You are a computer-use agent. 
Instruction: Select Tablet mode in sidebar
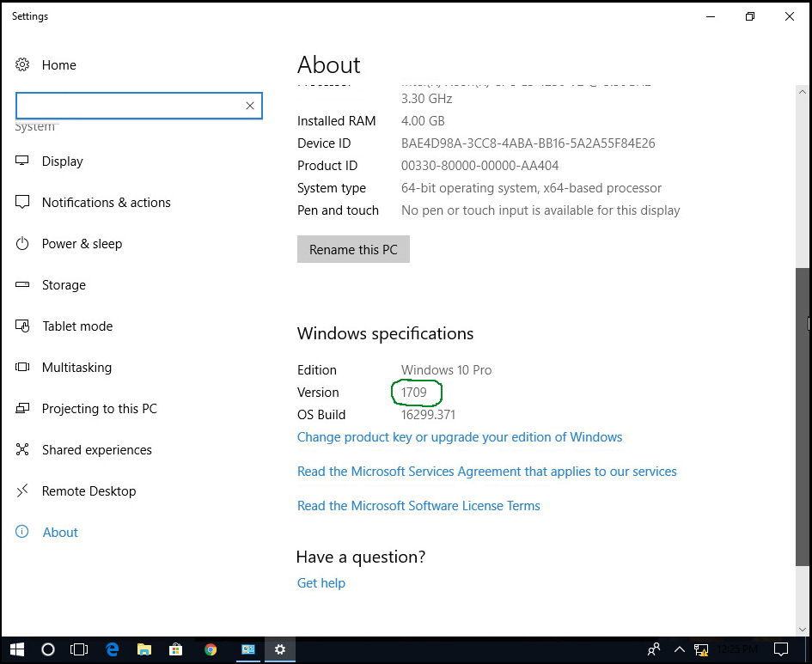click(x=77, y=326)
